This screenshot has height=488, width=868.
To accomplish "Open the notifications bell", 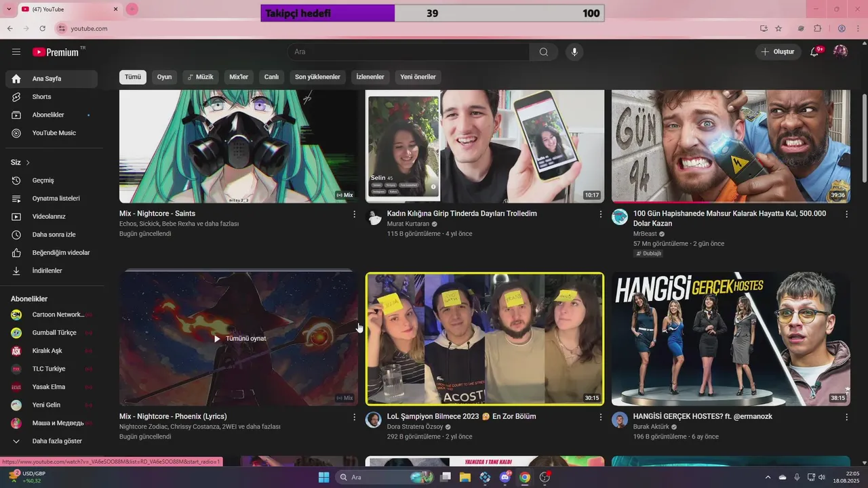I will [x=815, y=52].
